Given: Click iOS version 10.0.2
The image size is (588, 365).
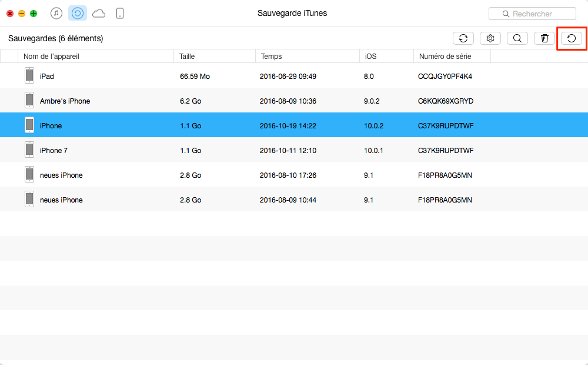Looking at the screenshot, I should [x=373, y=126].
